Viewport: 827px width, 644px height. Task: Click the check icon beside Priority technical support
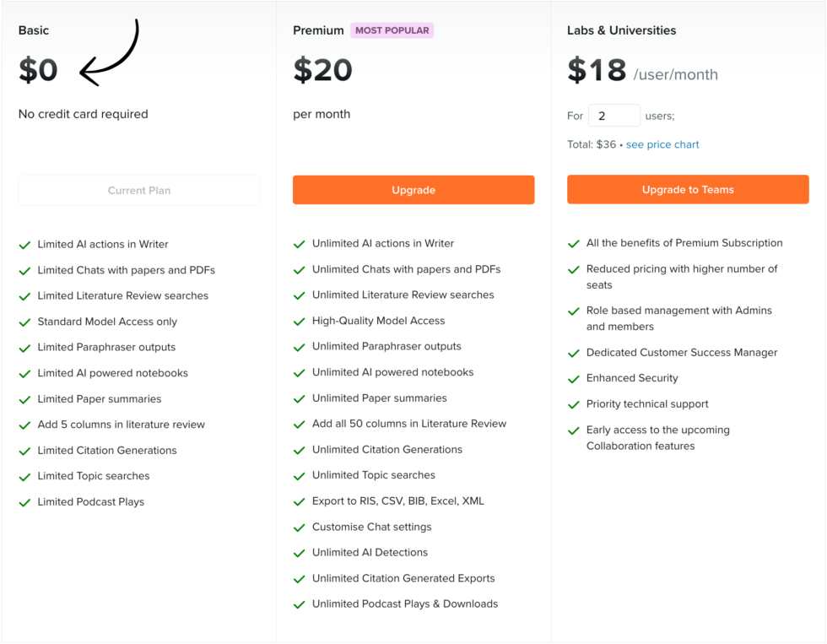pyautogui.click(x=574, y=404)
